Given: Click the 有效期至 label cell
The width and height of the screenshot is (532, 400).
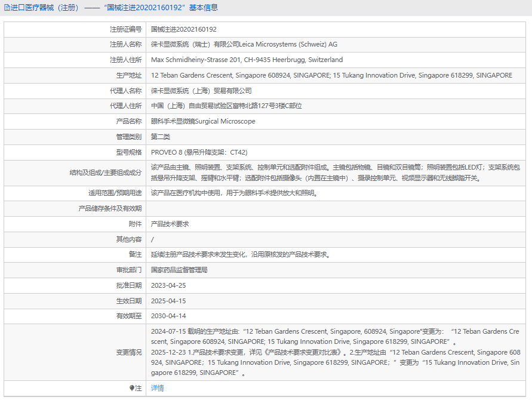Looking at the screenshot, I should pos(75,316).
